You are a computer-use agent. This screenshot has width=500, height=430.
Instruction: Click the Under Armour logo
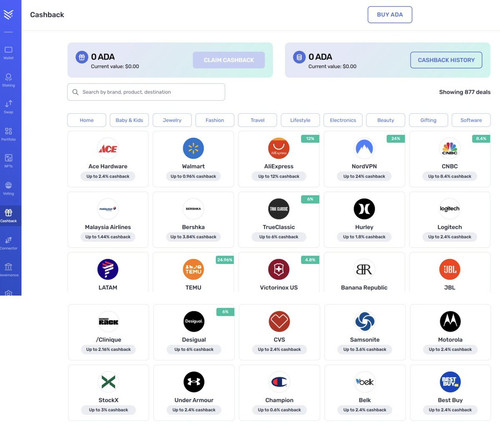pyautogui.click(x=194, y=382)
